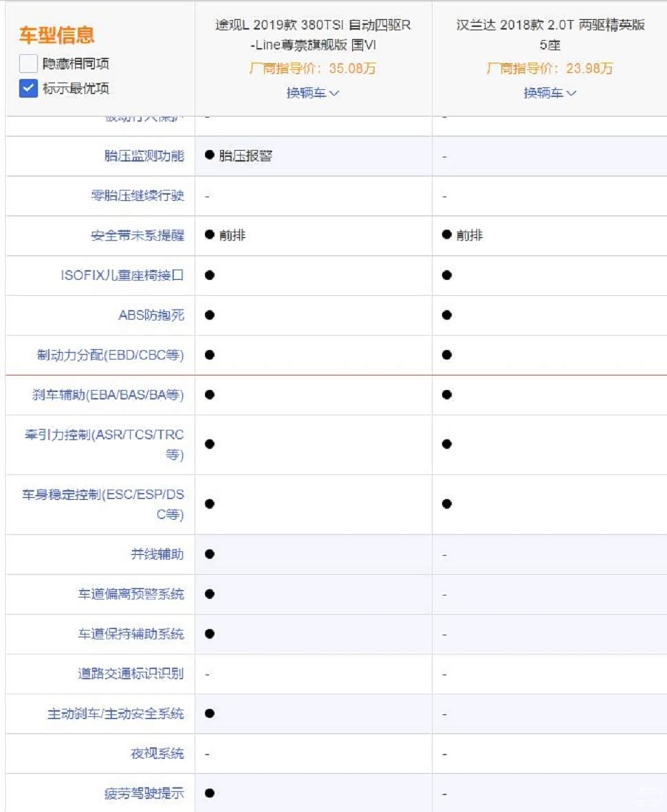Image resolution: width=667 pixels, height=812 pixels.
Task: Click 前排 seatbelt value in 途观L column
Action: [x=232, y=235]
